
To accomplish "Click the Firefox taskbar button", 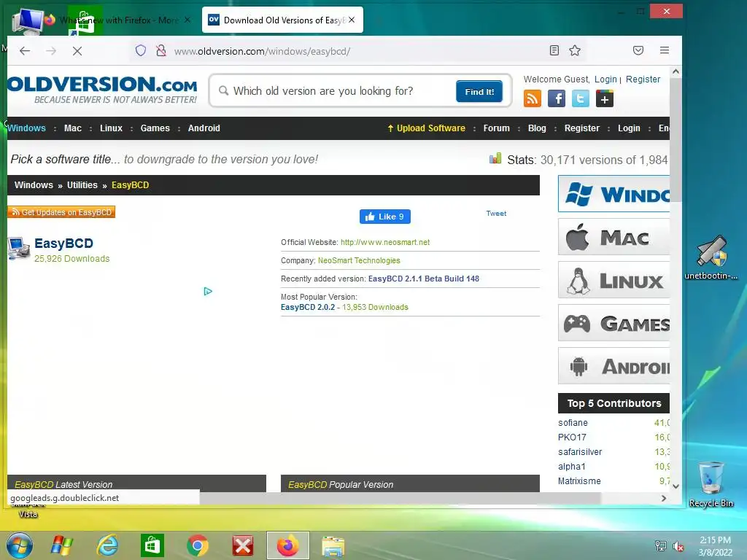I will (x=287, y=545).
